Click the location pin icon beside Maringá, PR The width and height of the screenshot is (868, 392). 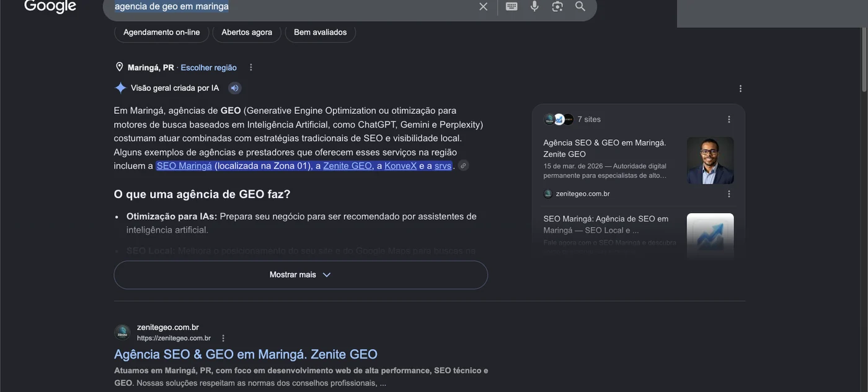(x=120, y=67)
